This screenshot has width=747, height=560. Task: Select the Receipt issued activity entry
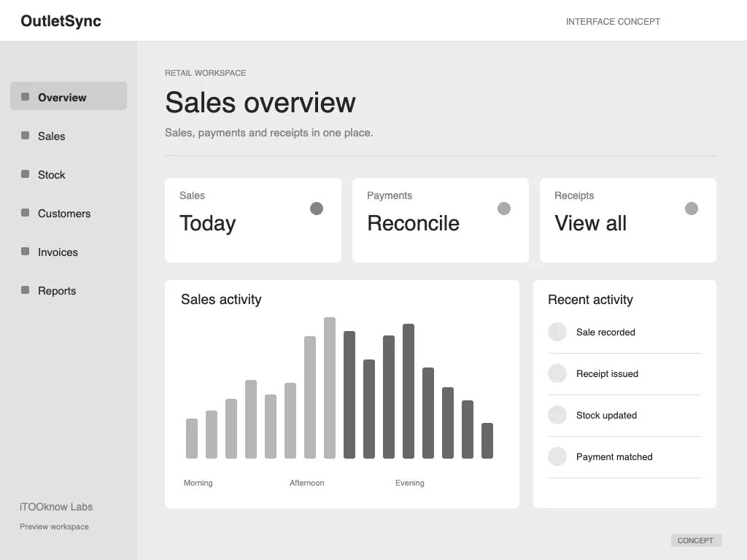click(624, 374)
